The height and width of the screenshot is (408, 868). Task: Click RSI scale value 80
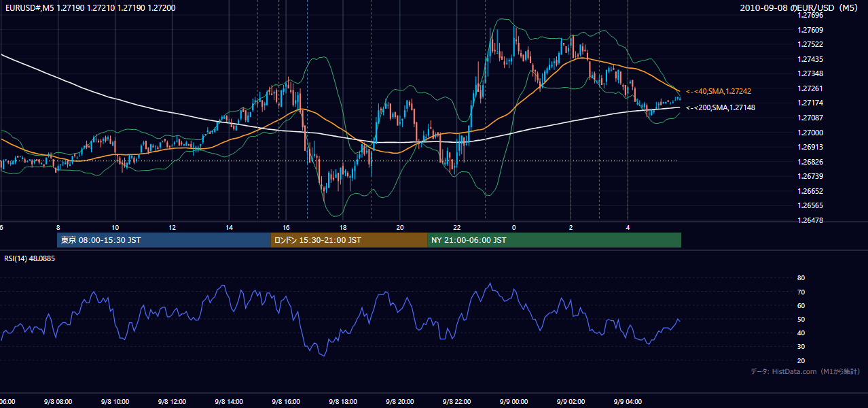click(801, 278)
